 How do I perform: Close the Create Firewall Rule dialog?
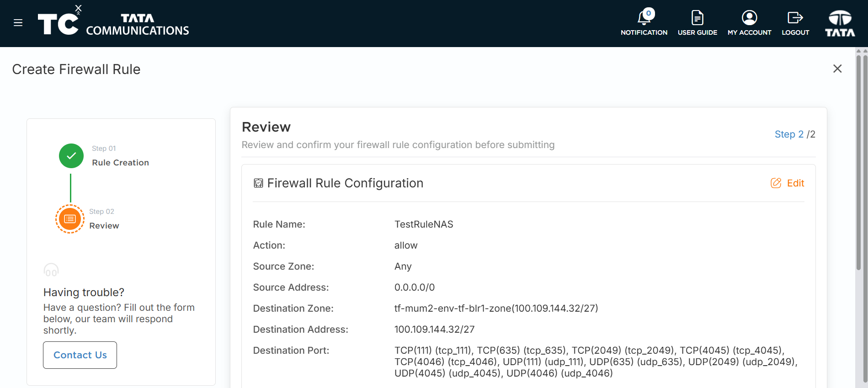pyautogui.click(x=837, y=69)
